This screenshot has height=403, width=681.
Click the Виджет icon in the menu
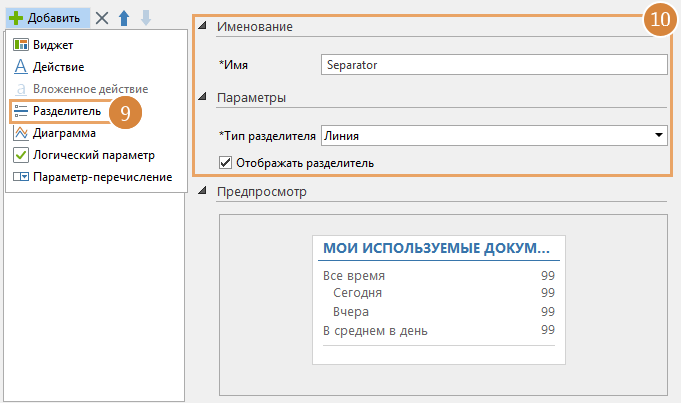click(21, 45)
